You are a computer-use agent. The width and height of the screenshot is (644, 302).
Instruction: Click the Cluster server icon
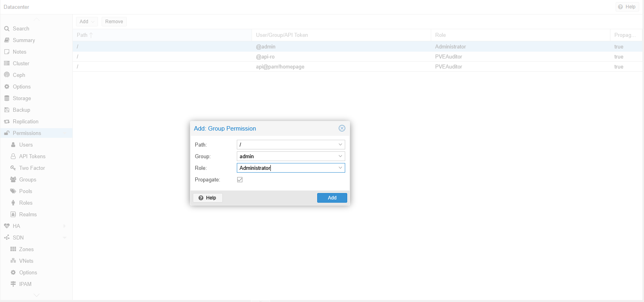pos(7,64)
